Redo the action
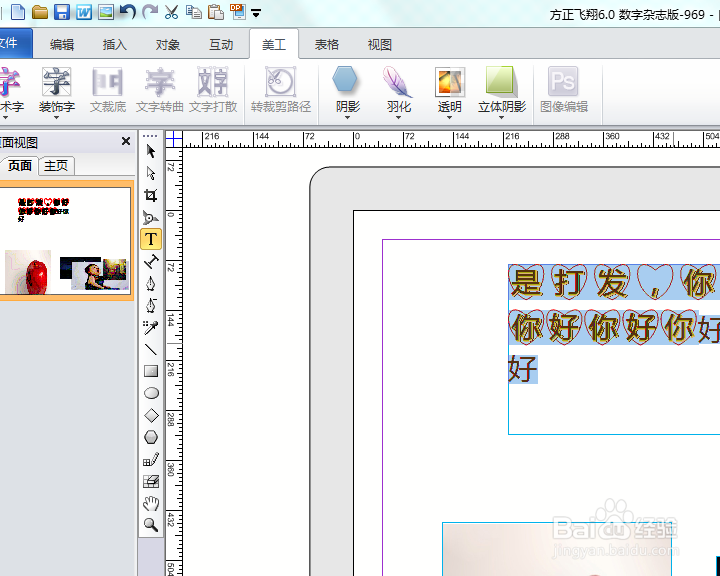 pos(150,12)
